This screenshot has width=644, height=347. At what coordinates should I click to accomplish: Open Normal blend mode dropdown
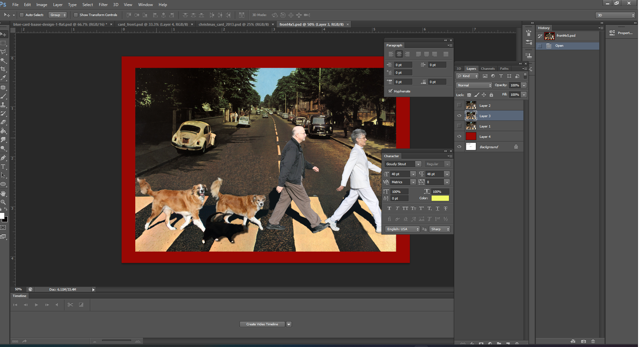(474, 85)
